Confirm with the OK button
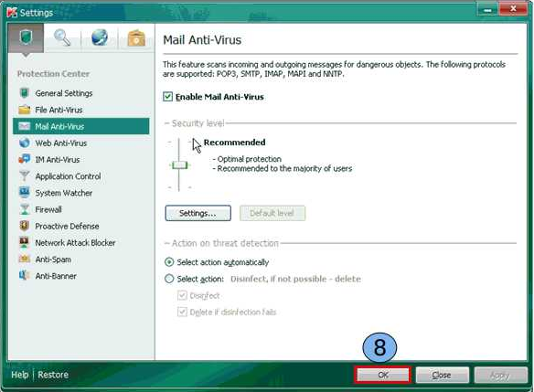Screen dimensions: 534x392 coord(383,375)
